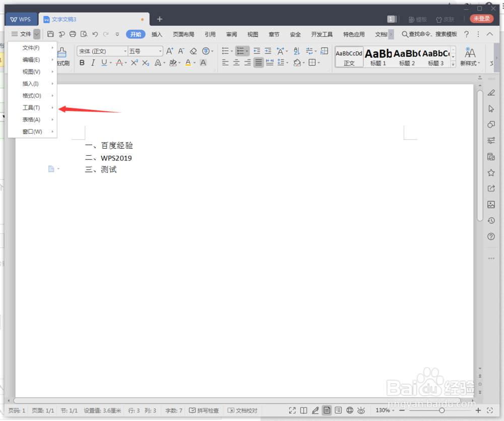This screenshot has height=421, width=504.
Task: Click the Print icon in quick toolbar
Action: pyautogui.click(x=73, y=34)
